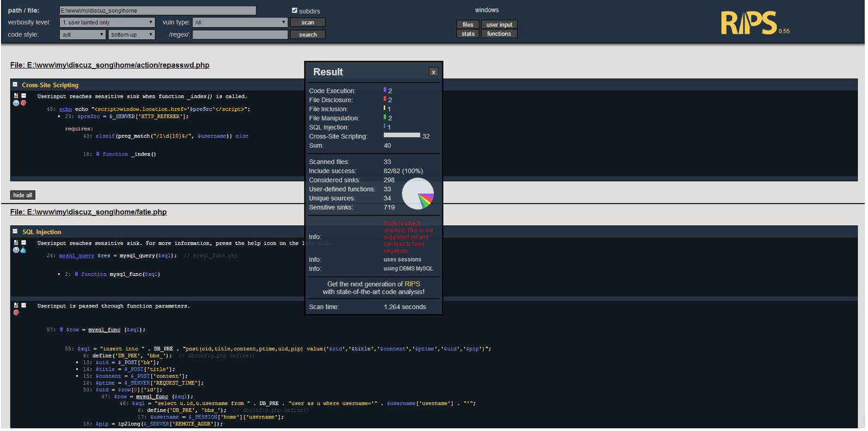Image resolution: width=868 pixels, height=431 pixels.
Task: Open code viewer for function parameters finding
Action: [16, 305]
